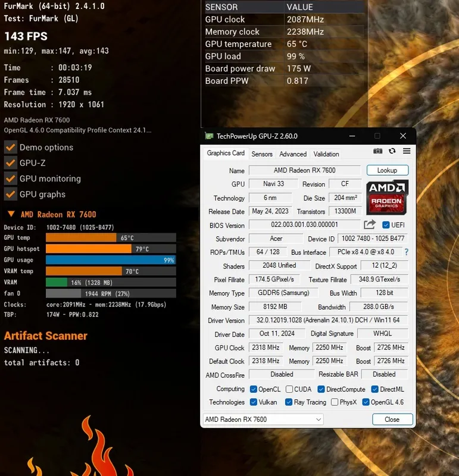Click the GPU hotspot 79°C bar
The height and width of the screenshot is (476, 459).
[111, 249]
